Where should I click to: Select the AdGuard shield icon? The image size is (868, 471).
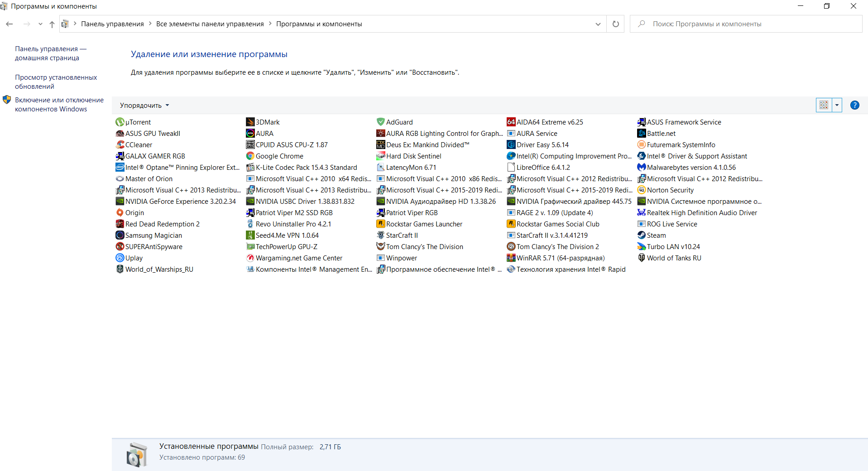click(381, 122)
